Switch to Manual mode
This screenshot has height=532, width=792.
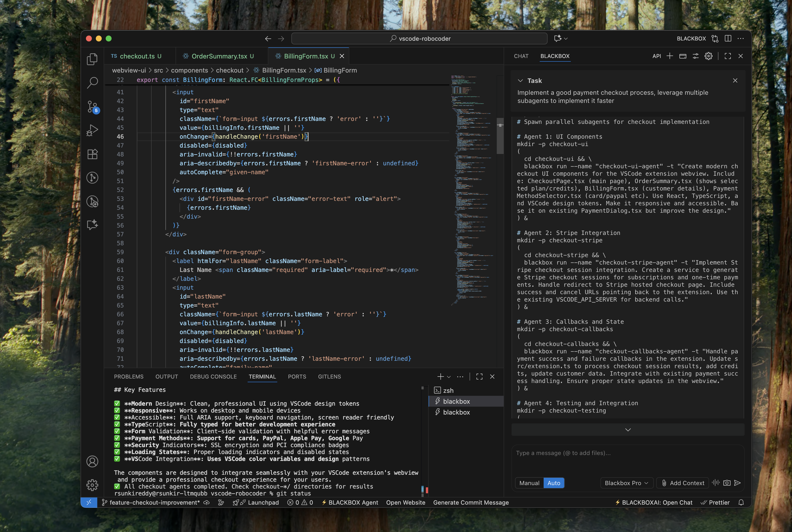click(529, 483)
